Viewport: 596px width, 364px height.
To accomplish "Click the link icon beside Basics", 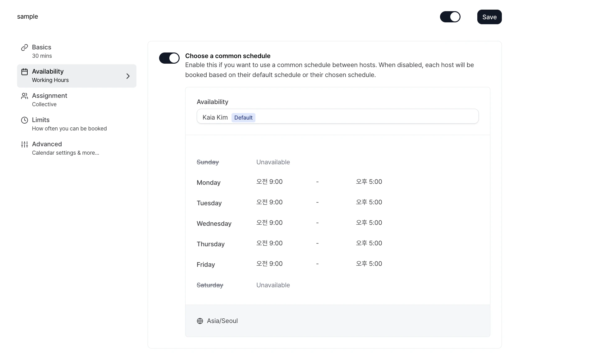I will [25, 47].
